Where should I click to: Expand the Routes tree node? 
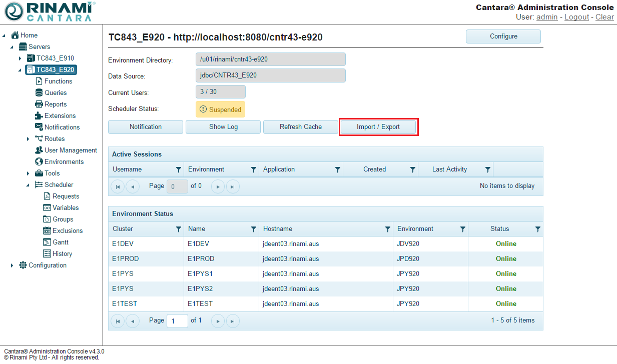[28, 139]
